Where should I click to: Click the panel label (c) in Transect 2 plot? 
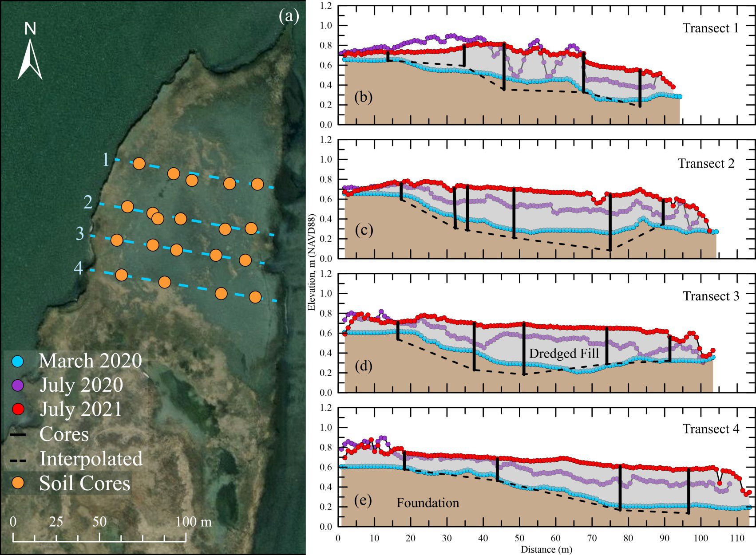363,230
